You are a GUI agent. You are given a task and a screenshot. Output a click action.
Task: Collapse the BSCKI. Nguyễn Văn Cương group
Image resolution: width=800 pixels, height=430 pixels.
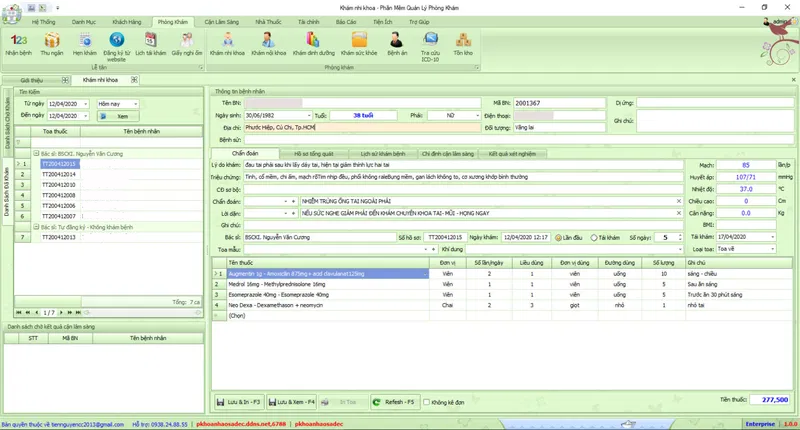pos(37,154)
